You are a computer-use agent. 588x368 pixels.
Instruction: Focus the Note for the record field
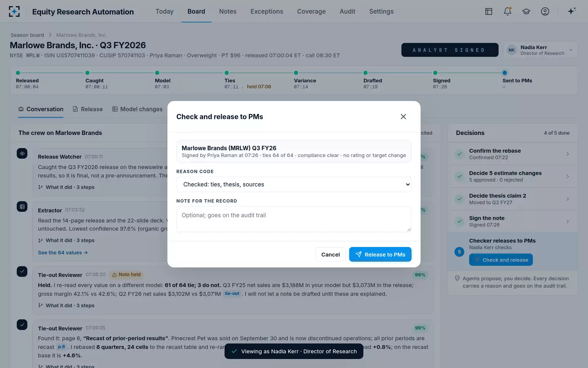294,219
